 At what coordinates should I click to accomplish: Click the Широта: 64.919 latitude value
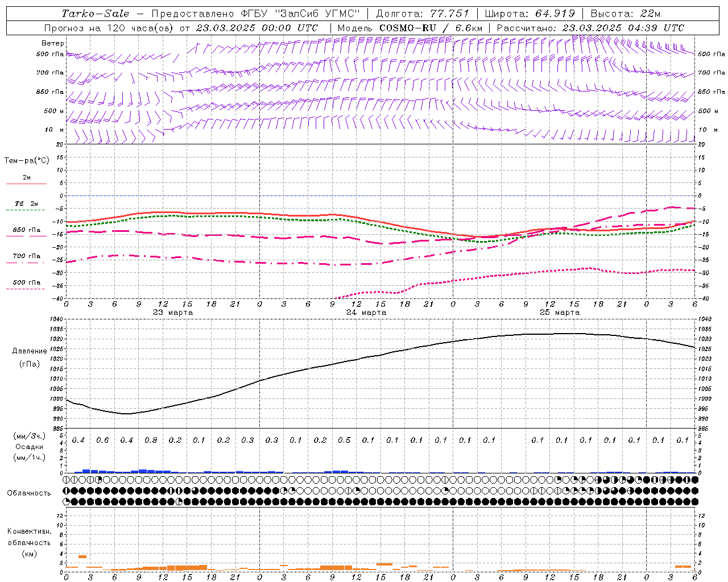click(x=530, y=14)
